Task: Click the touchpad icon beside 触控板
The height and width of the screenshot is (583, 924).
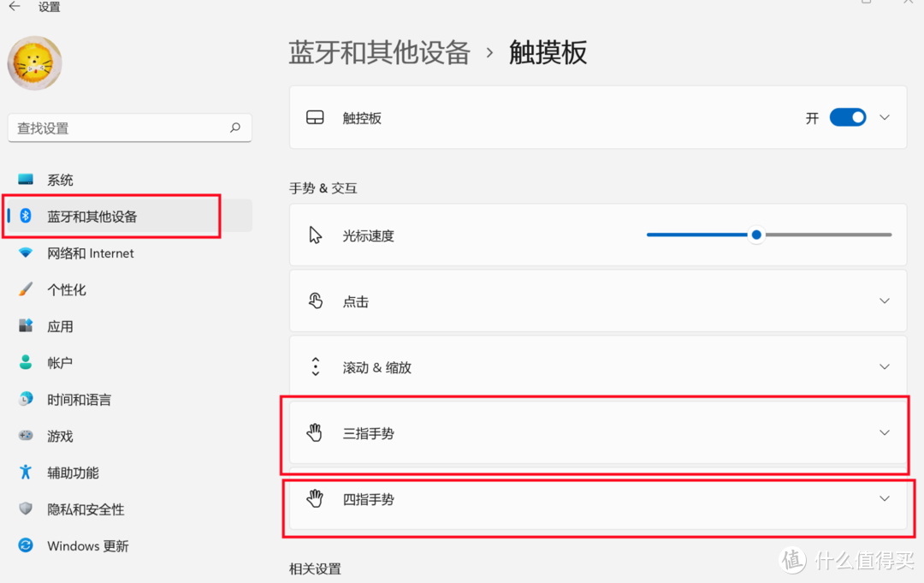Action: 316,116
